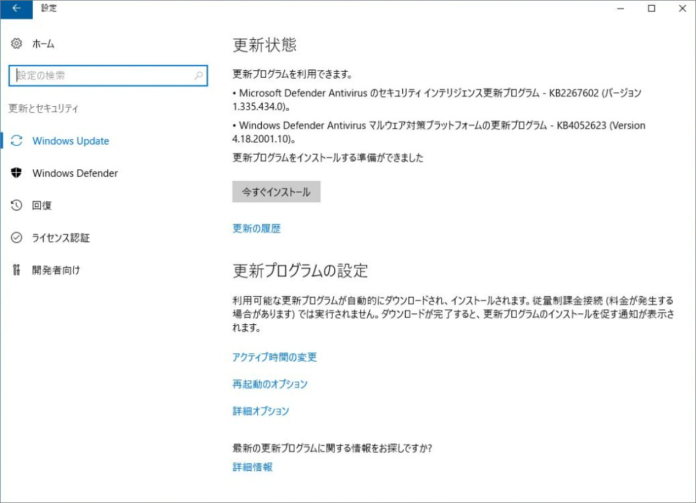Maximize the 設定 window
The image size is (696, 503).
pyautogui.click(x=652, y=8)
